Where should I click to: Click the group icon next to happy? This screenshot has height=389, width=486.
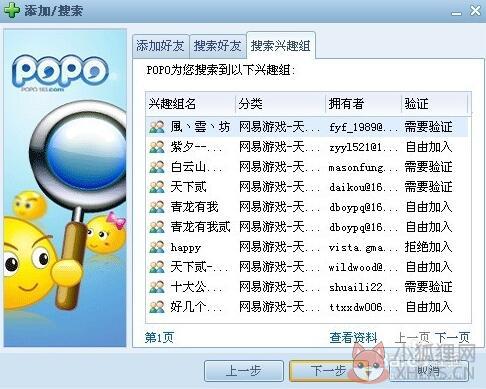pyautogui.click(x=157, y=247)
